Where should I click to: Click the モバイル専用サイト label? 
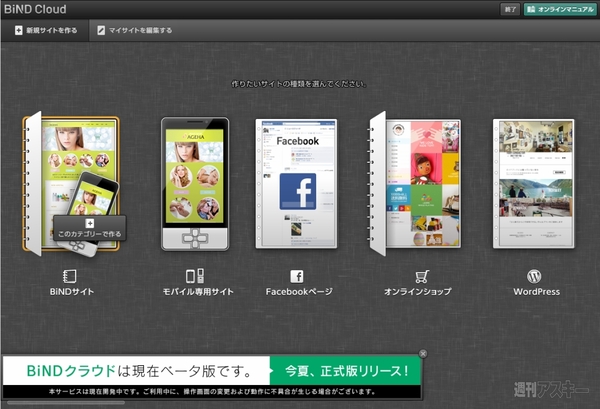(198, 292)
